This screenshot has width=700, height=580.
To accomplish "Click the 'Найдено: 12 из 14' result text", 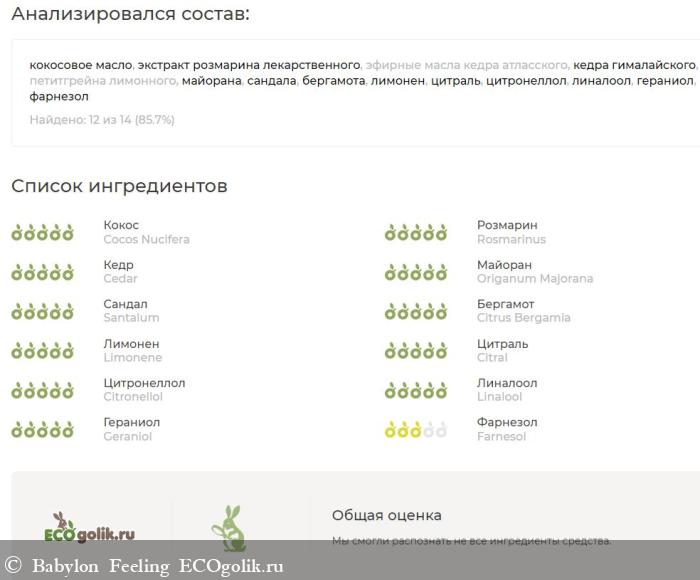I will click(102, 120).
